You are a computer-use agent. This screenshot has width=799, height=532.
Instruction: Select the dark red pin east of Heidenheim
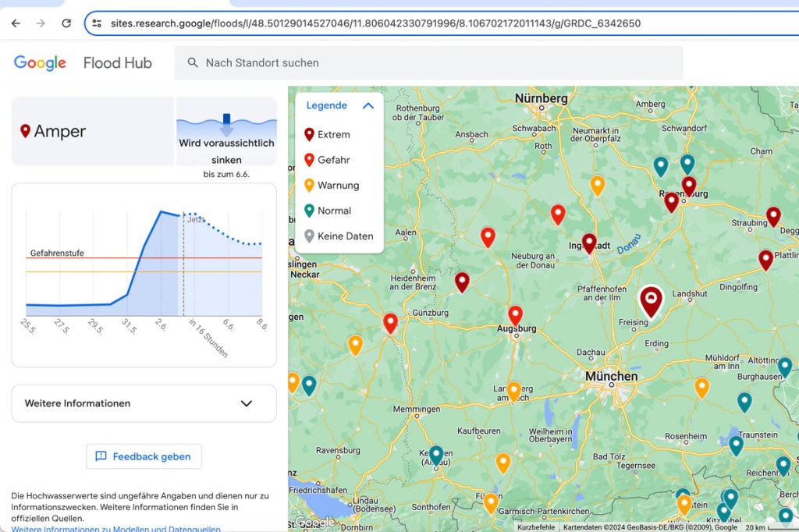click(x=462, y=282)
